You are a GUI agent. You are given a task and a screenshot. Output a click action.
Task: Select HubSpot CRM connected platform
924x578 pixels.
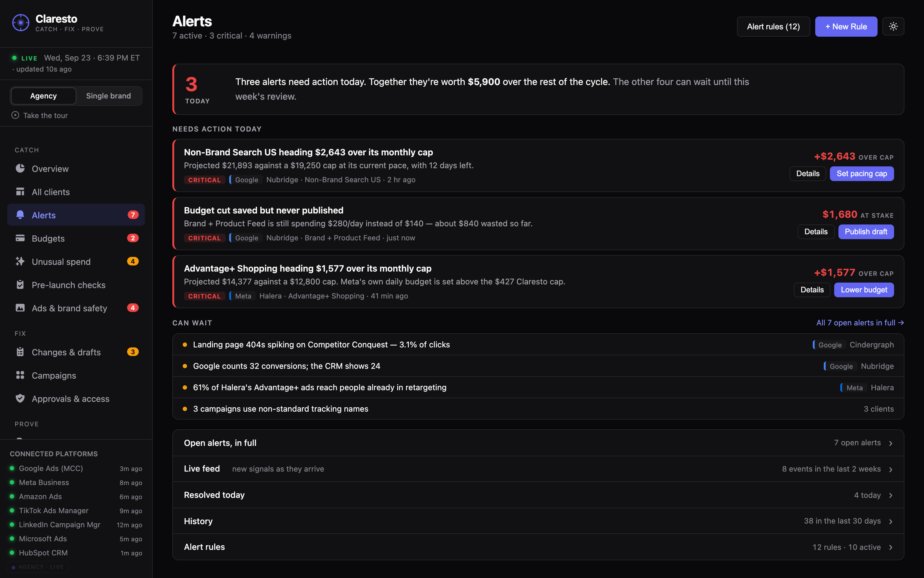click(76, 553)
